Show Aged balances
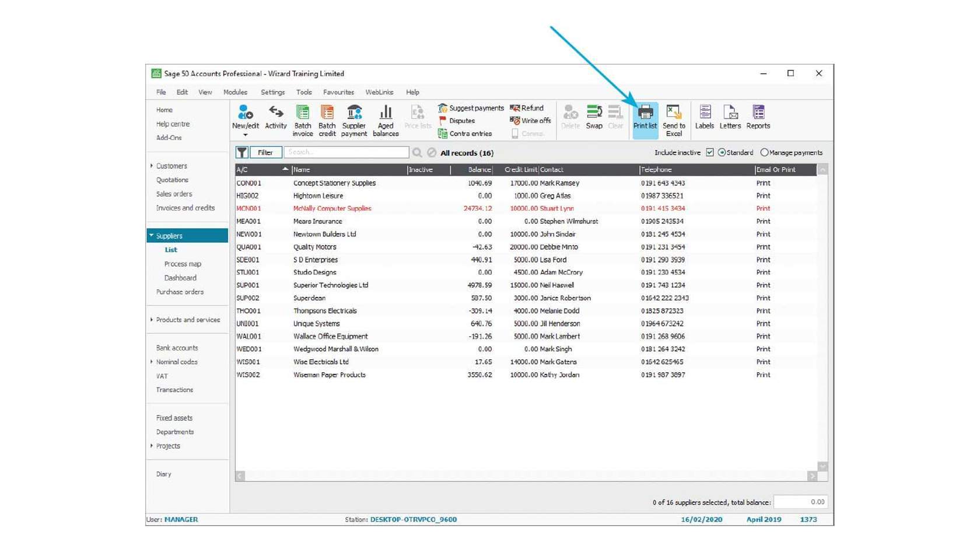Viewport: 980px width, 552px height. [x=386, y=121]
